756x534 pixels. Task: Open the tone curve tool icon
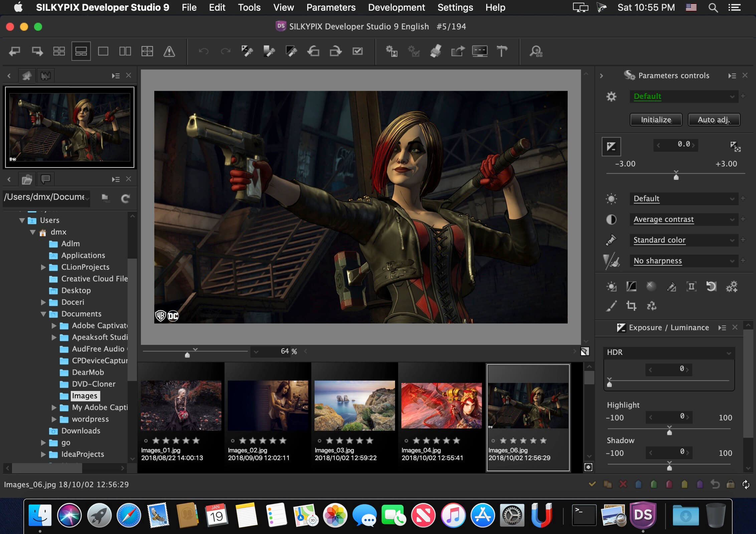click(x=631, y=286)
